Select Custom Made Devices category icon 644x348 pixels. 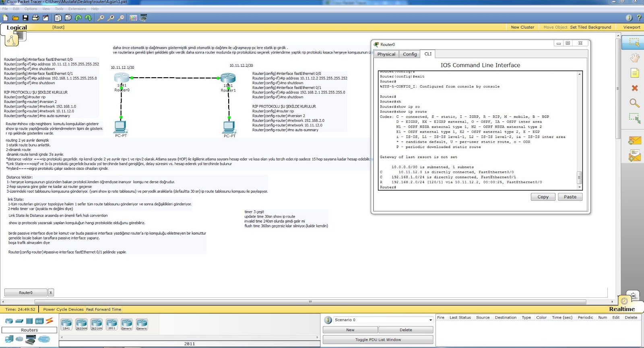31,340
